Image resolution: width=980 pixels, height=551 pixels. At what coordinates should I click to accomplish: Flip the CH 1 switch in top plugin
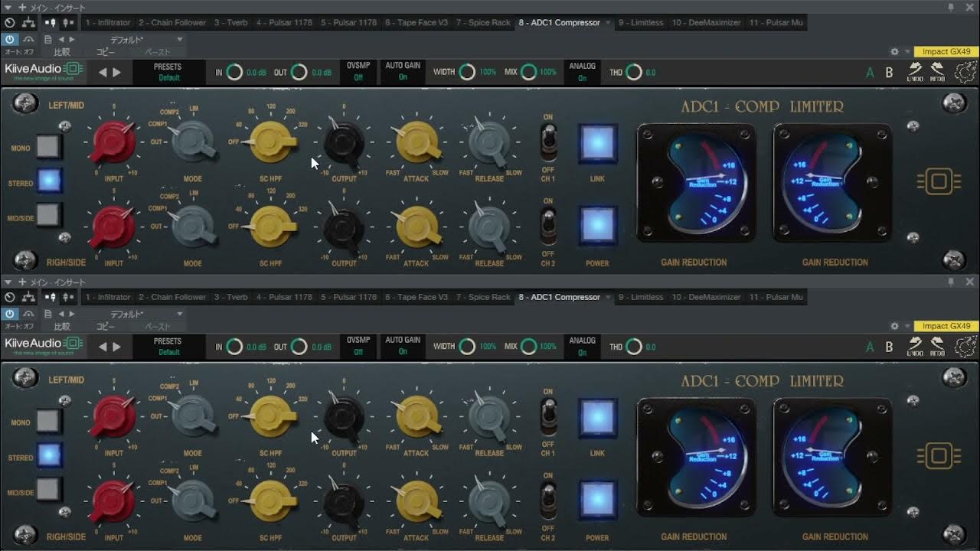[548, 141]
